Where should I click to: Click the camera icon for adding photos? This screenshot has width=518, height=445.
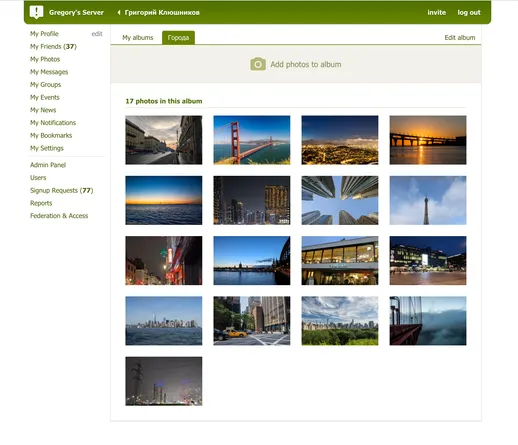point(258,64)
